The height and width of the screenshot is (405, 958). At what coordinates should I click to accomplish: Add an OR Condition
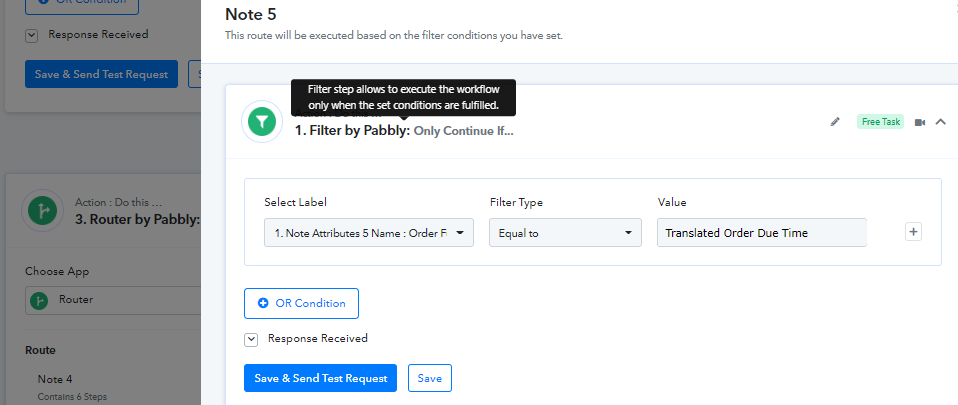pos(301,304)
